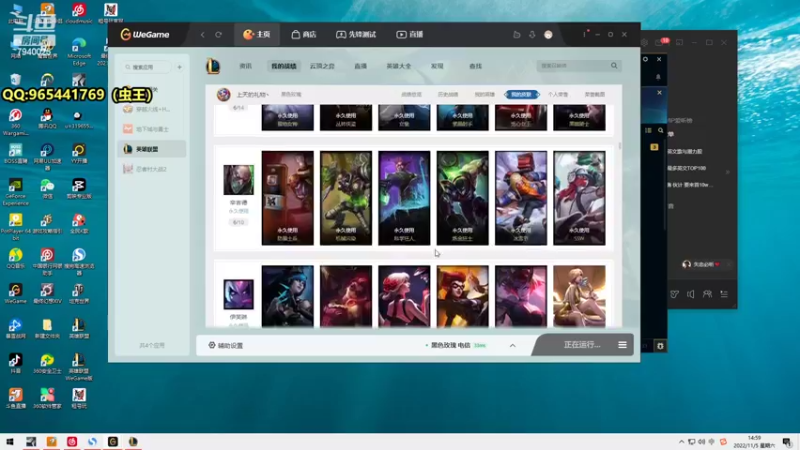Open the WeGame desktop shortcut
This screenshot has width=800, height=450.
tap(15, 294)
